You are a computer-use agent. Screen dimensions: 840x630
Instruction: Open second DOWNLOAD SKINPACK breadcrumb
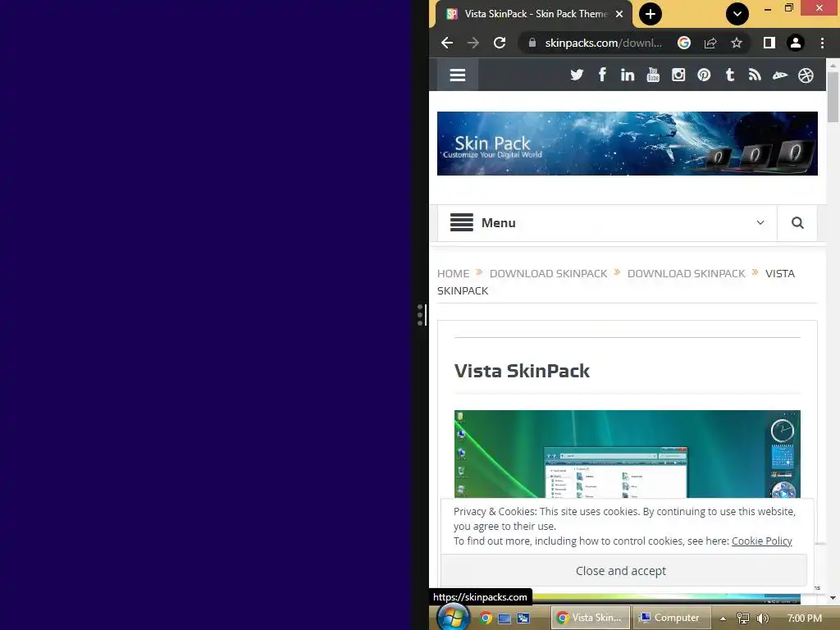(687, 273)
